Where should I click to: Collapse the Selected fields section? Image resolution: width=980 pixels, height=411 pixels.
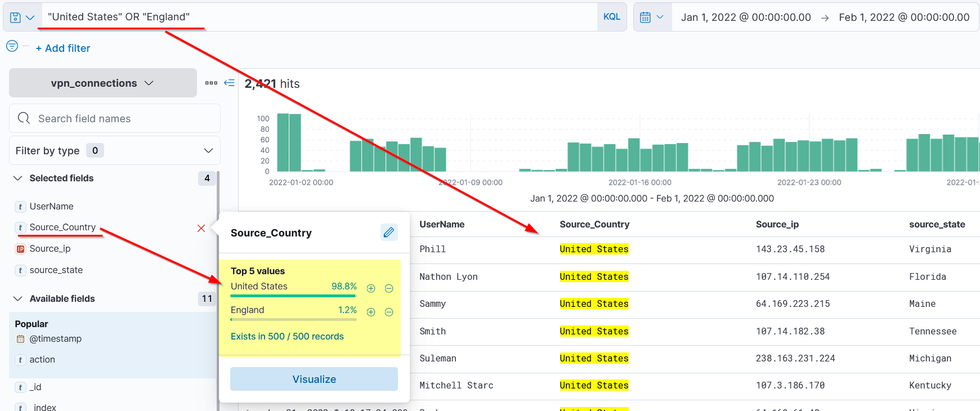[18, 178]
